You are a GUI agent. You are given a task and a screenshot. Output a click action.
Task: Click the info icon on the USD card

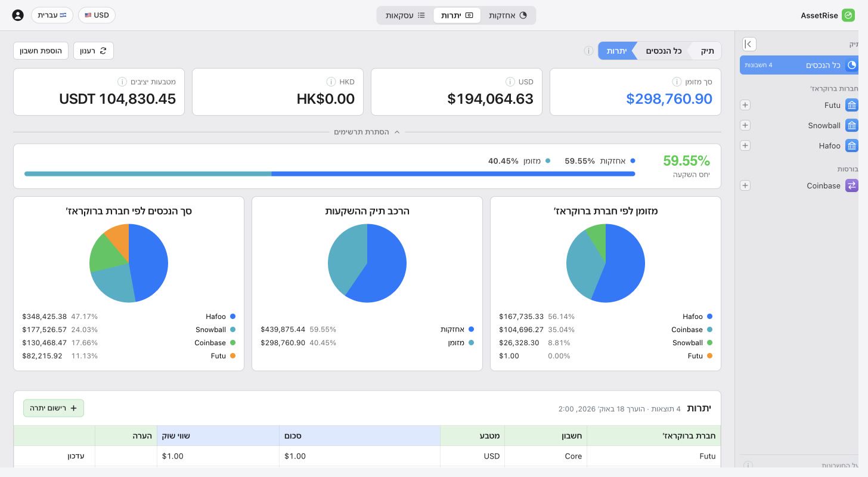(x=510, y=82)
